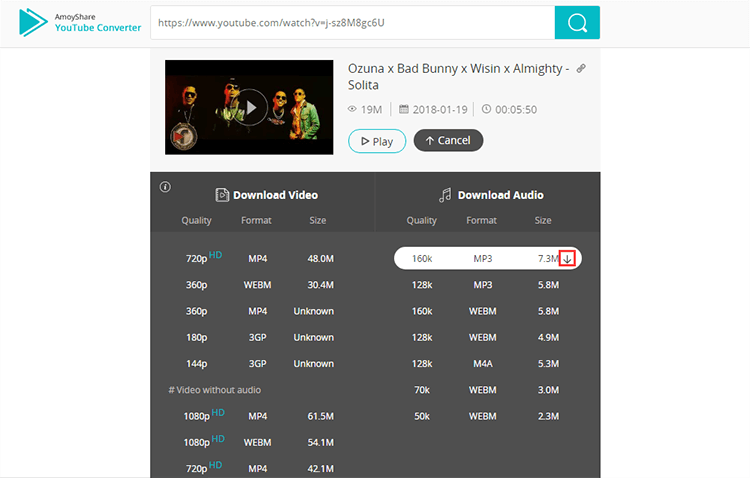
Task: Select 360p WEBM 30.4M video row
Action: (261, 285)
